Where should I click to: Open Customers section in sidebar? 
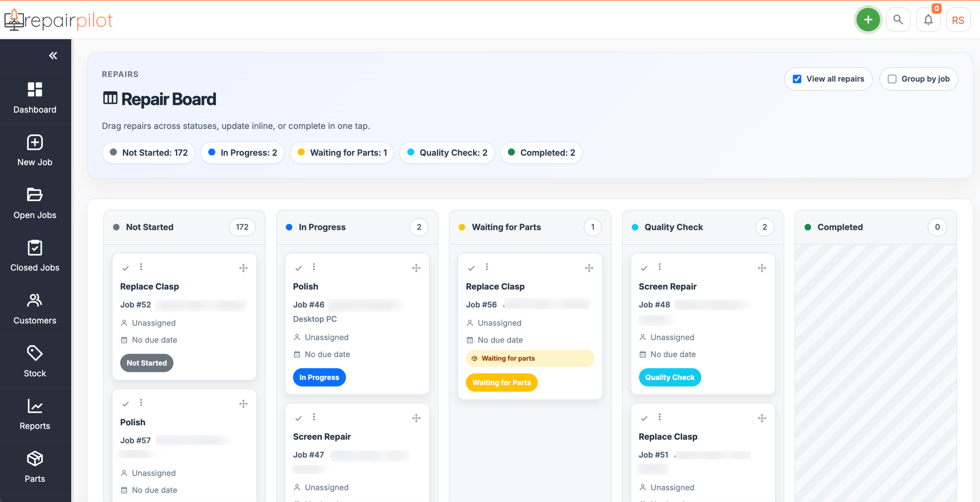pyautogui.click(x=35, y=309)
